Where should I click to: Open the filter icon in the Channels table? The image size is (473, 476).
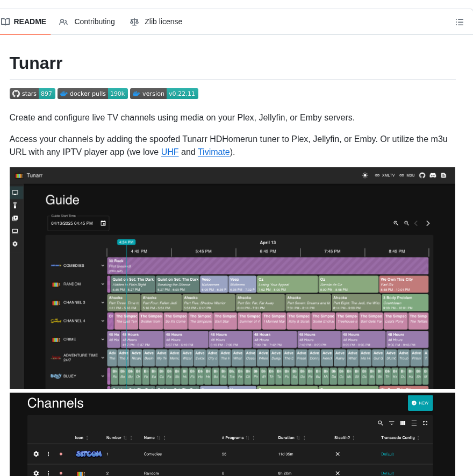coord(391,423)
